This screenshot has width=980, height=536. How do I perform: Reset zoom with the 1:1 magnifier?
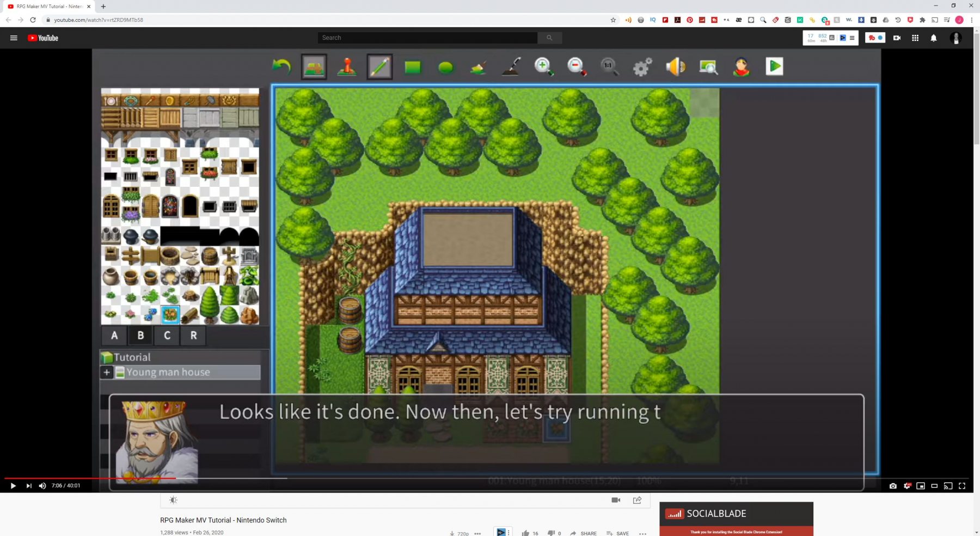tap(609, 67)
